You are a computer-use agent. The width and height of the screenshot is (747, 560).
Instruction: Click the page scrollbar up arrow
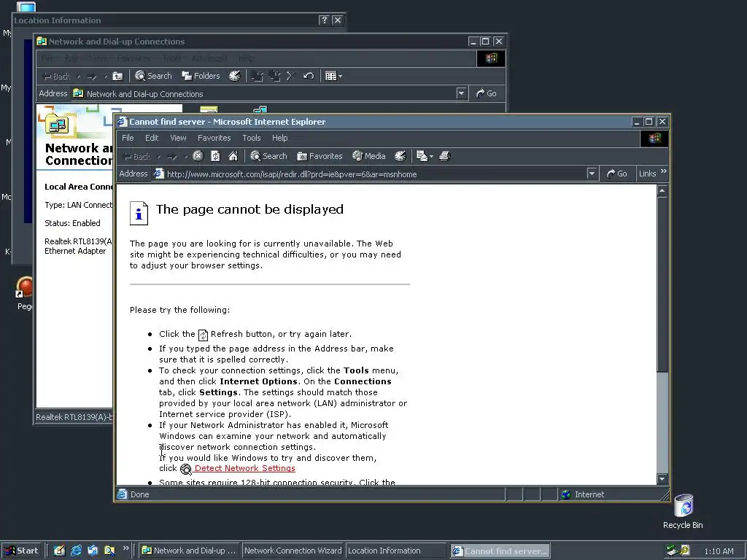[662, 190]
